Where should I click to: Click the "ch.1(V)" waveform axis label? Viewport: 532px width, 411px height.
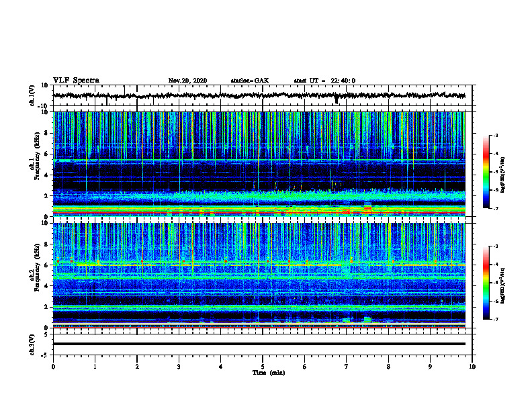pos(32,95)
